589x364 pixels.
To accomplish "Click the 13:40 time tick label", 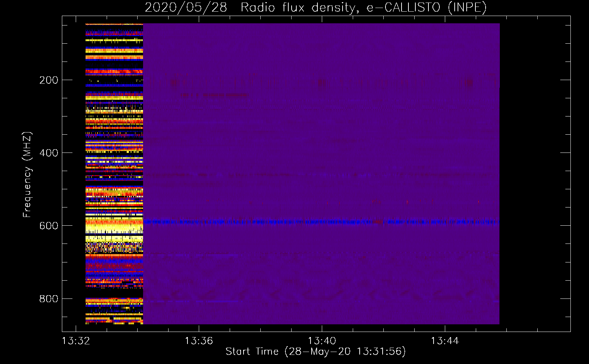I will click(322, 341).
